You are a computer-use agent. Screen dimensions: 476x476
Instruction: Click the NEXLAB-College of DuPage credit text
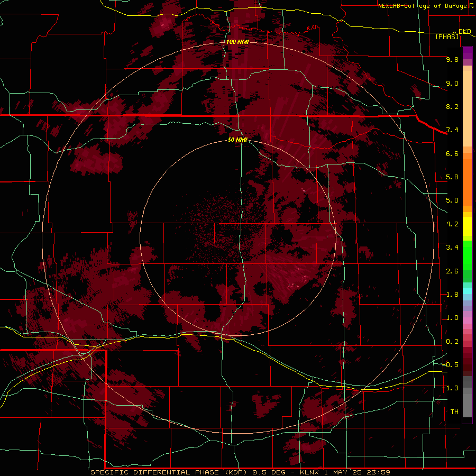click(422, 6)
